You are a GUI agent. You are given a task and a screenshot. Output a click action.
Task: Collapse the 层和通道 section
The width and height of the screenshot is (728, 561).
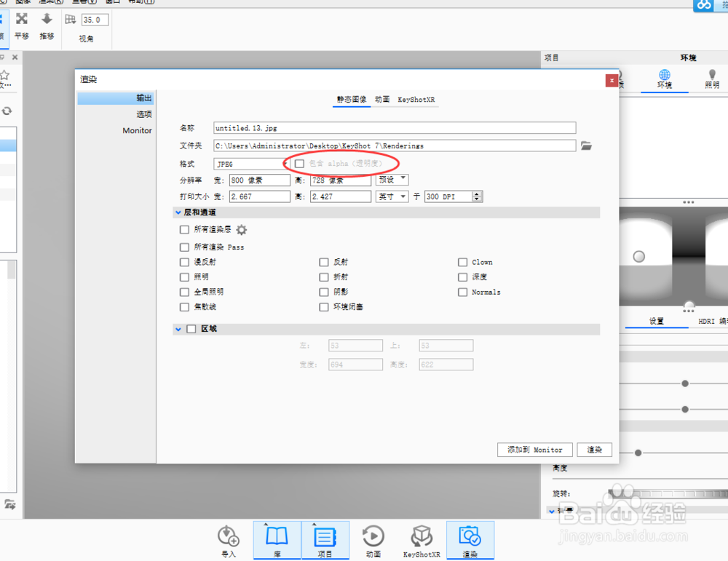(178, 212)
